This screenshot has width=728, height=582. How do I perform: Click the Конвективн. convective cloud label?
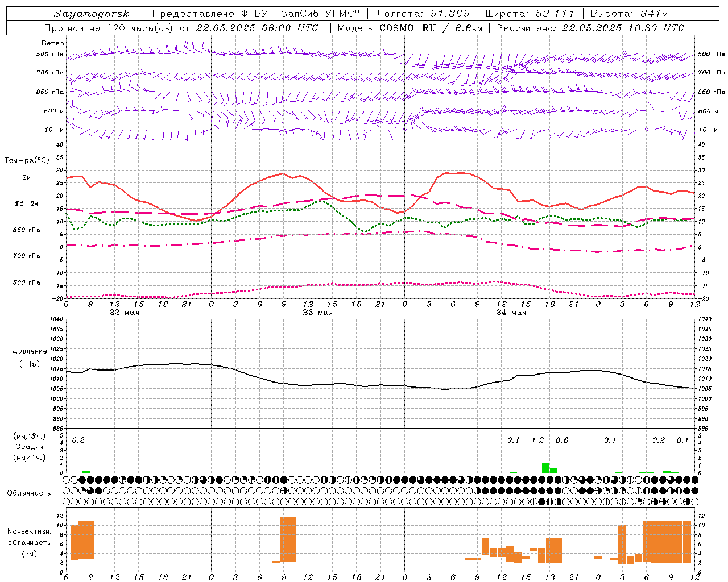30,531
